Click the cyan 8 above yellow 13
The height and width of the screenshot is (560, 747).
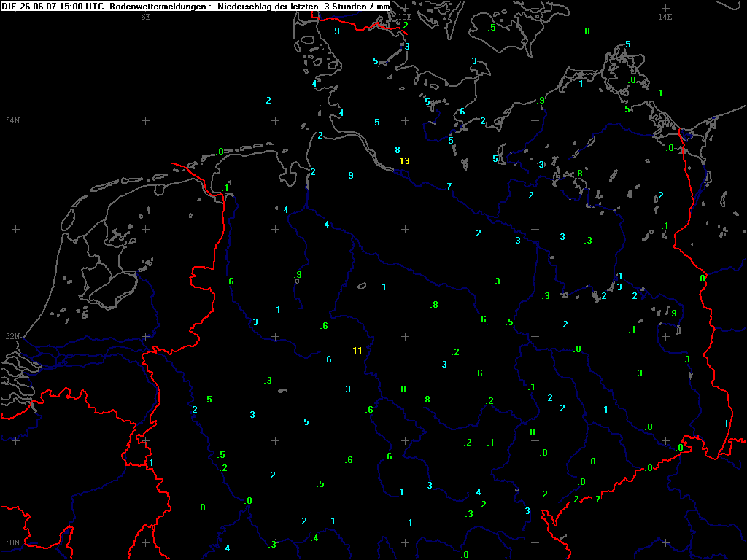[398, 149]
